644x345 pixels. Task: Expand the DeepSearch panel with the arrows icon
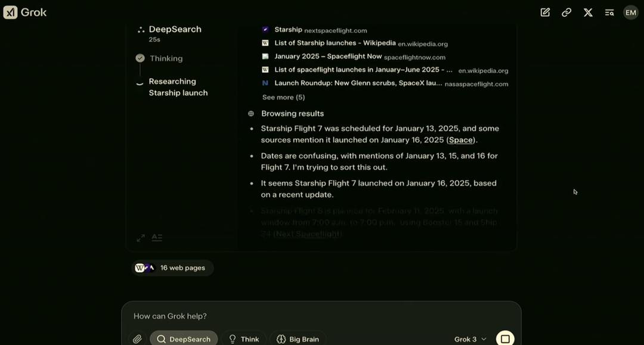tap(141, 237)
